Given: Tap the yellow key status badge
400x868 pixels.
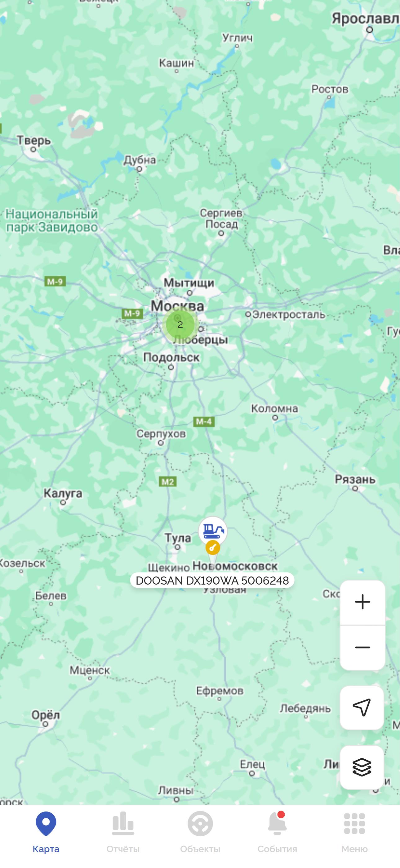Looking at the screenshot, I should [213, 547].
